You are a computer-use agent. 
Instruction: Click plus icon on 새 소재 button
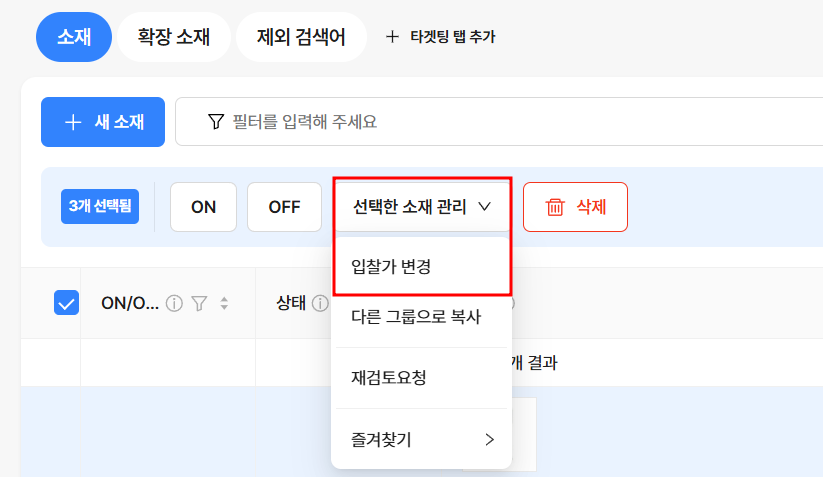[73, 122]
